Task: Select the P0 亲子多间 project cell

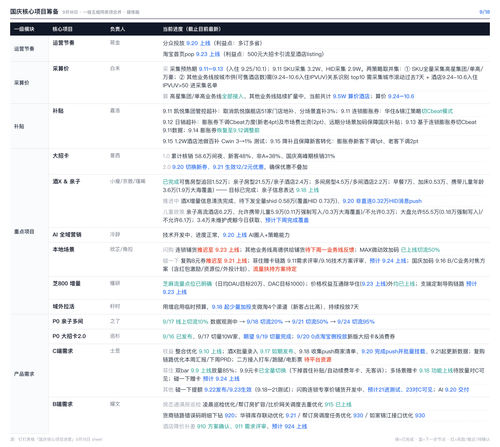Action: (x=68, y=322)
